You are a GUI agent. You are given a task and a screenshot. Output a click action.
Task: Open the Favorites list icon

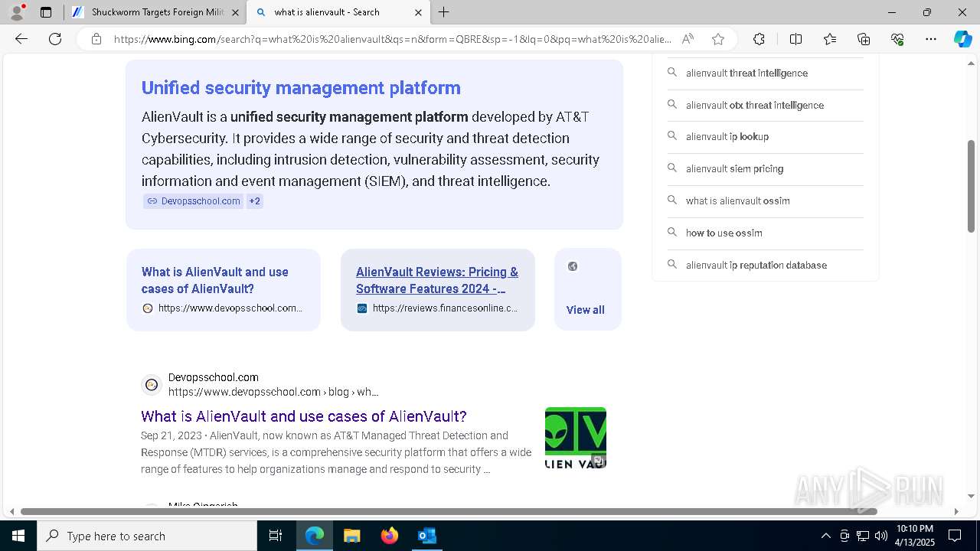point(830,39)
